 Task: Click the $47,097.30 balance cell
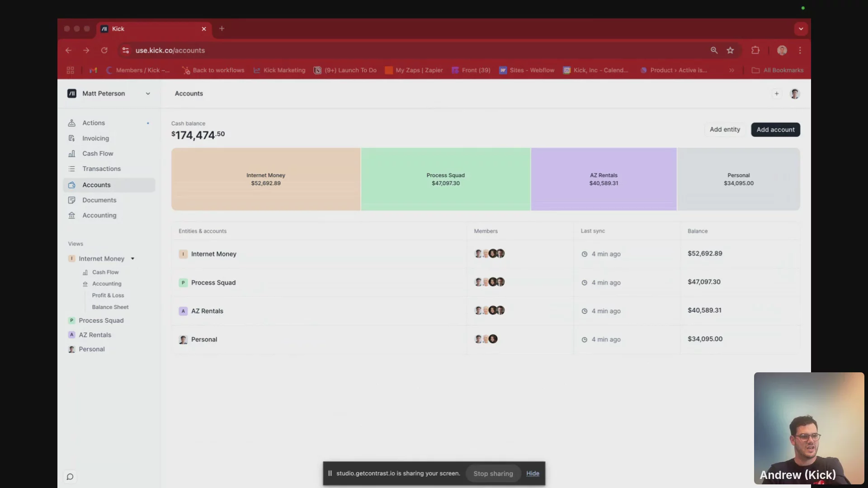point(704,282)
